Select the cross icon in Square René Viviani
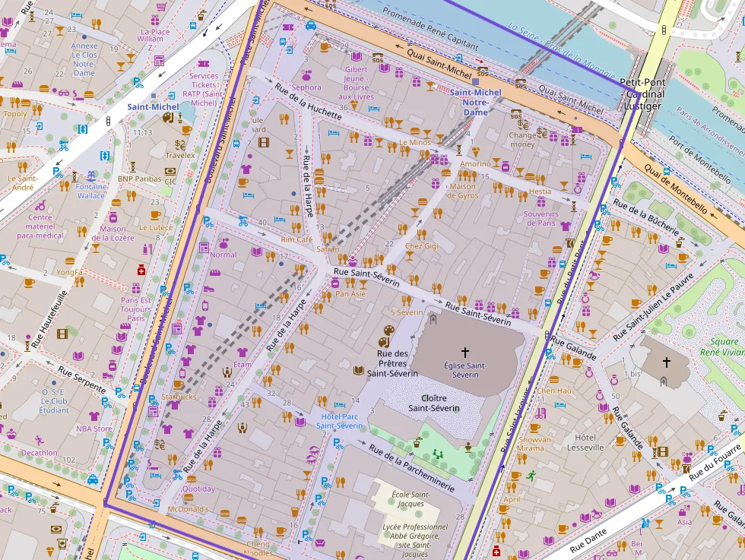 667,362
